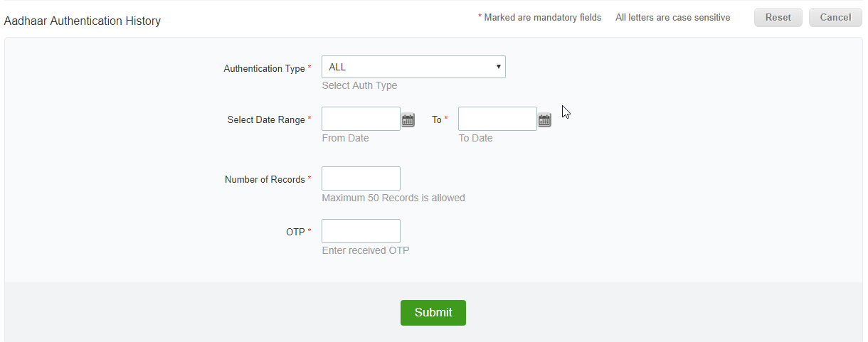
Task: Click the 'All letters are case sensitive' note
Action: click(x=673, y=18)
